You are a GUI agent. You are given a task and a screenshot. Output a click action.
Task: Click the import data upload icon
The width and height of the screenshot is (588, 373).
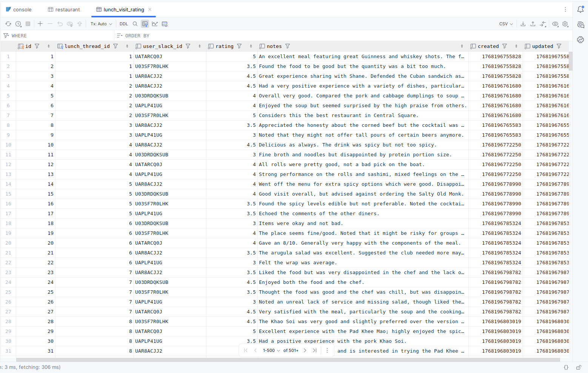click(533, 24)
